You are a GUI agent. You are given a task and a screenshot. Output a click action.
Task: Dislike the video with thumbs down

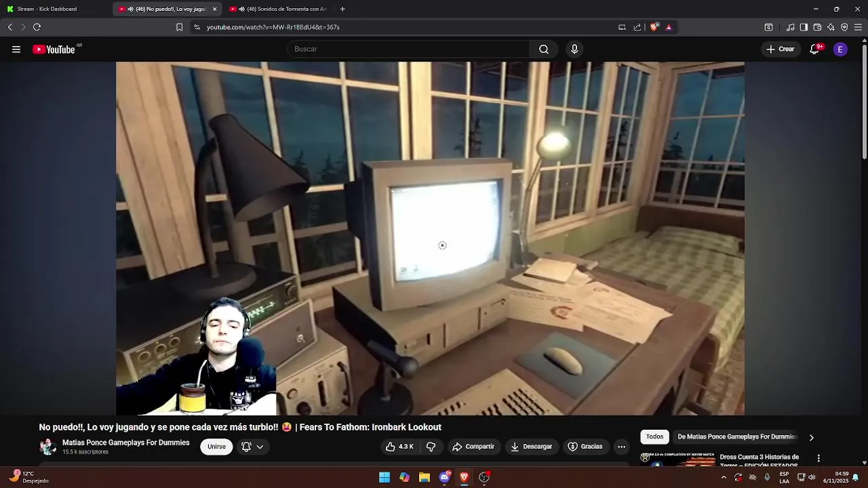(x=431, y=447)
